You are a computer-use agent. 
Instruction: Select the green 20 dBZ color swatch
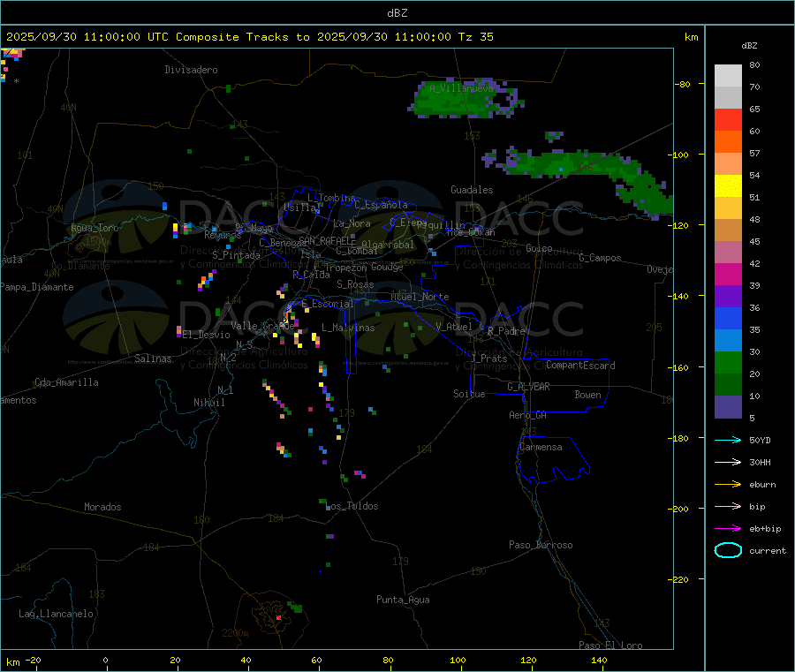click(x=728, y=362)
